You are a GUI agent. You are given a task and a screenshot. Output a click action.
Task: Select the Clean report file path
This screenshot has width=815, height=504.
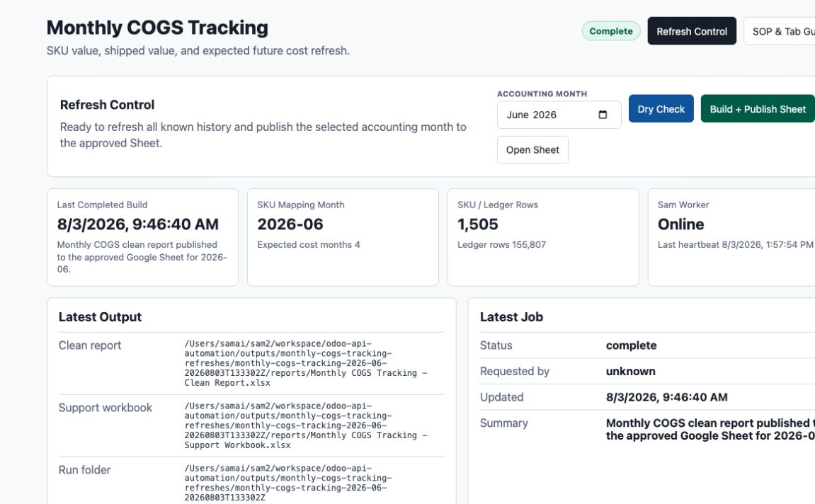point(306,363)
